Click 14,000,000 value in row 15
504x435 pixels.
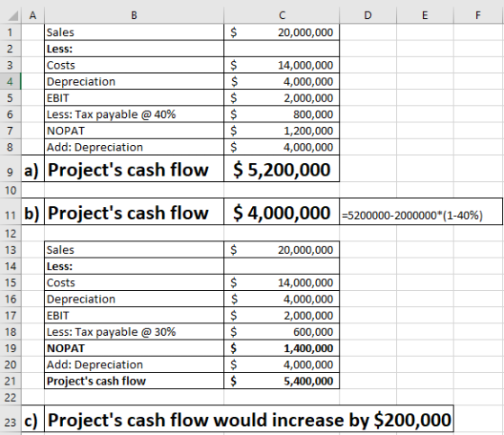coord(282,283)
